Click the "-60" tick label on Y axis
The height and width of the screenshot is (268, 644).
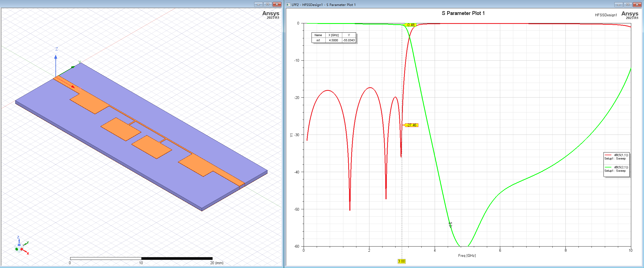coord(297,247)
